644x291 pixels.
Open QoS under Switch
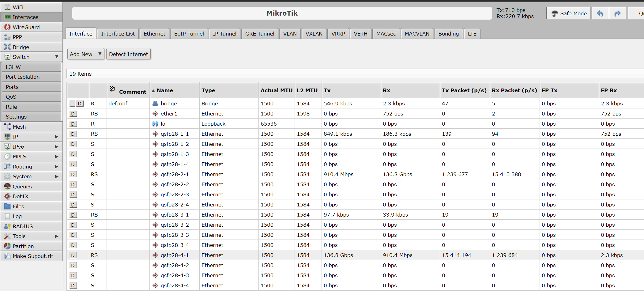pyautogui.click(x=31, y=97)
